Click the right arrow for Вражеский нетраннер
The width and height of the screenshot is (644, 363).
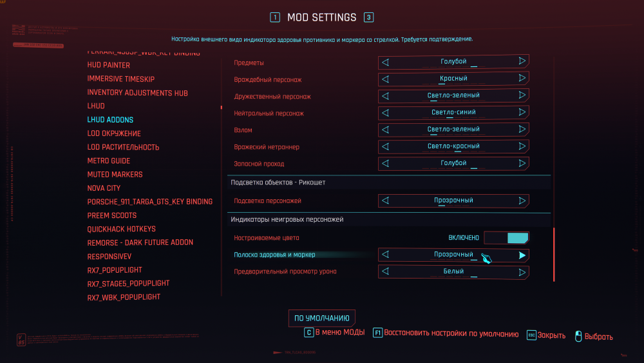point(522,146)
